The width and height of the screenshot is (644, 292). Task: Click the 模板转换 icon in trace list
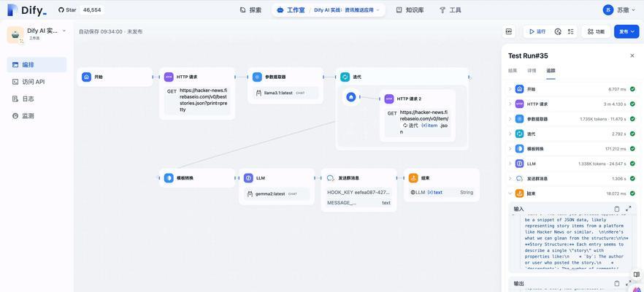pyautogui.click(x=520, y=149)
